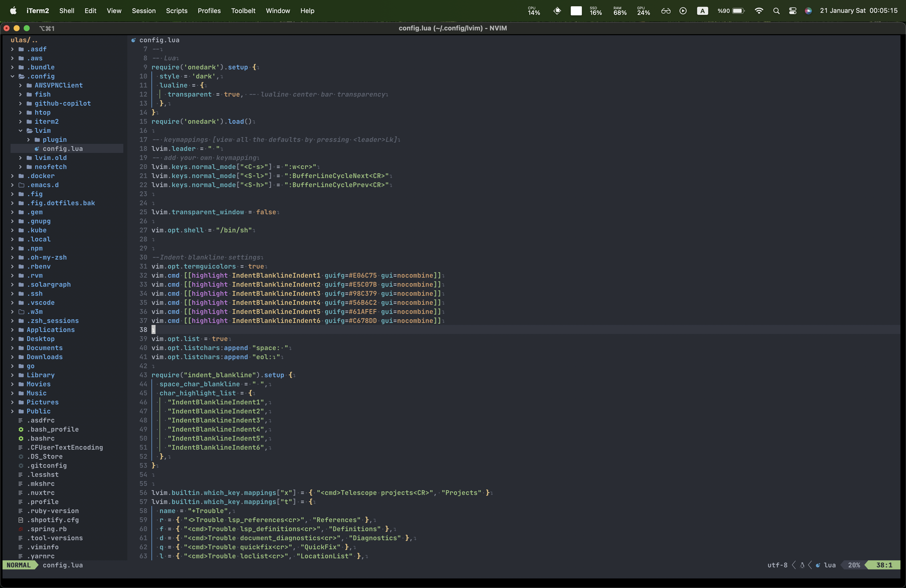Screen dimensions: 906x588
Task: Click the RAM 68% monitor
Action: coord(620,11)
